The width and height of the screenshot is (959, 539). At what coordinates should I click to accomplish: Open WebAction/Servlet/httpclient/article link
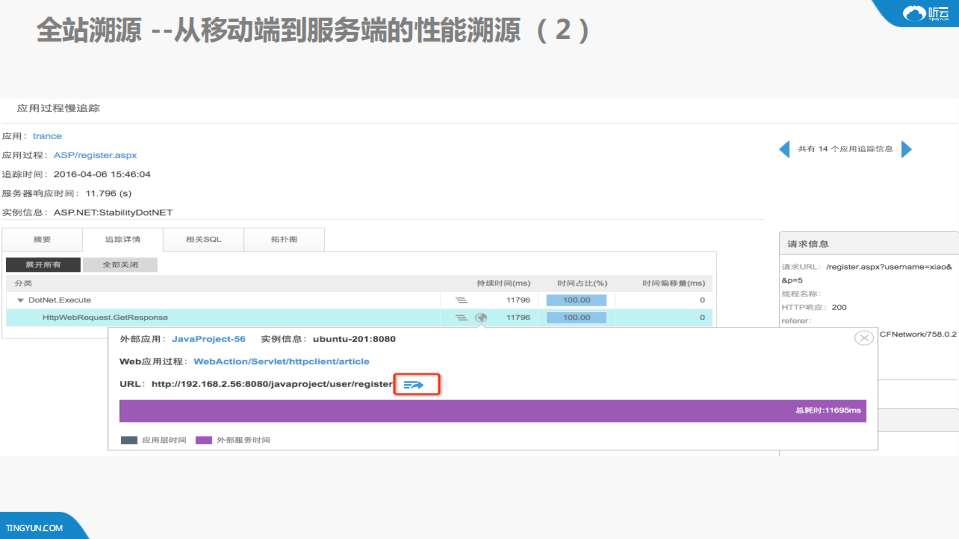pos(281,362)
